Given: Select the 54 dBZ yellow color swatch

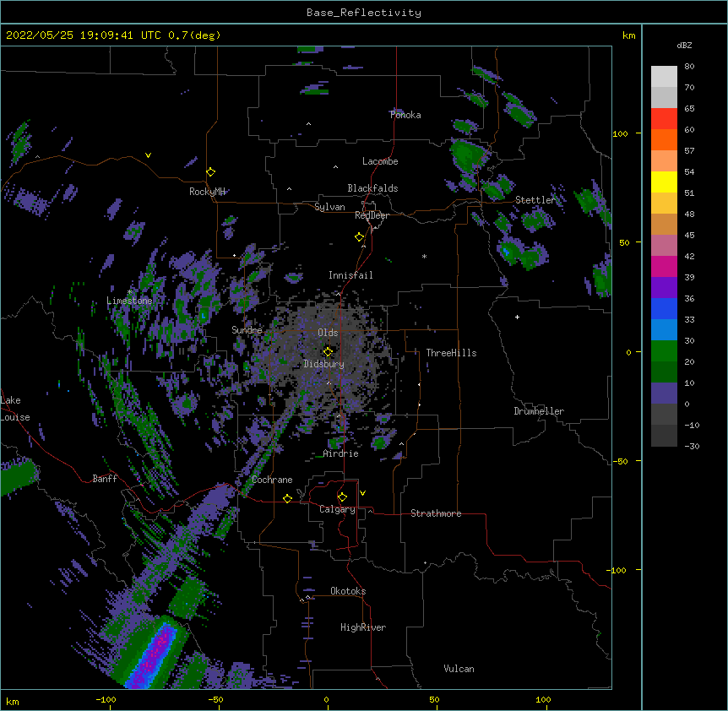Looking at the screenshot, I should click(664, 182).
